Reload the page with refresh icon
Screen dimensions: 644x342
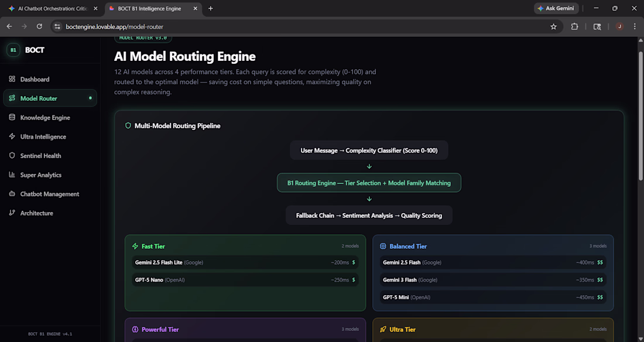pos(39,26)
